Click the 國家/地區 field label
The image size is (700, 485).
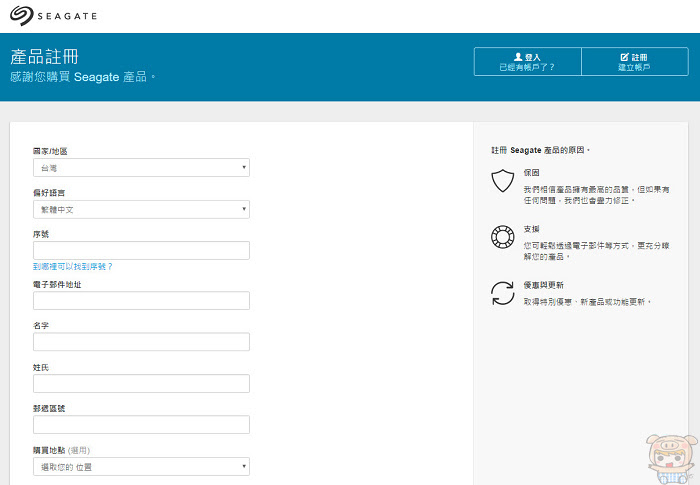[50, 151]
